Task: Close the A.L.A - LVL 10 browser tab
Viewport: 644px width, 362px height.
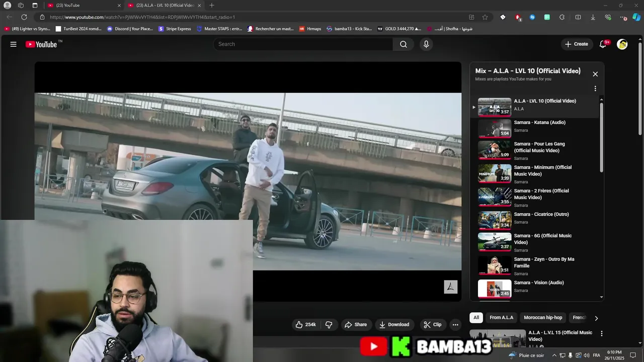Action: 200,6
